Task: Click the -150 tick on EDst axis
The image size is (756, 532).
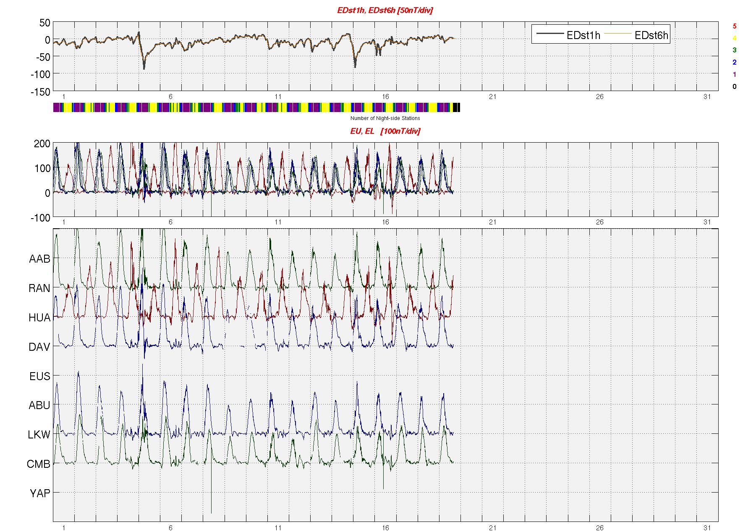Action: click(x=40, y=92)
